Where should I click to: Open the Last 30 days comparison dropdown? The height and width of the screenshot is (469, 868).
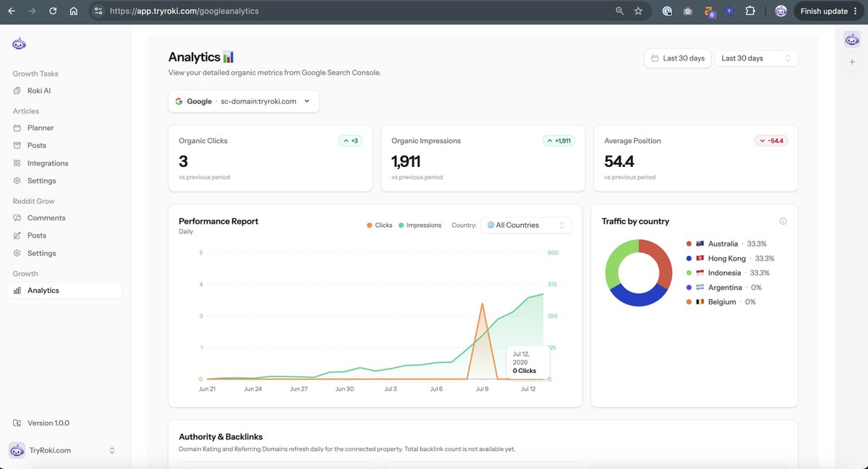coord(756,58)
